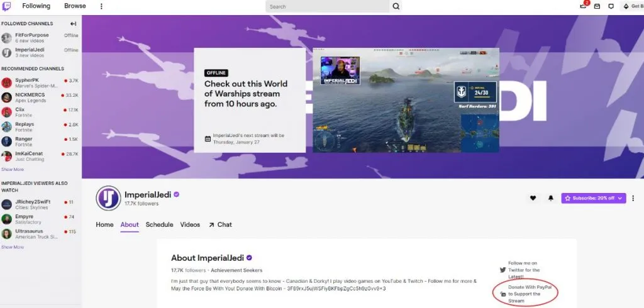Viewport: 644px width, 308px height.
Task: Show more under viewers also watch
Action: tap(13, 247)
